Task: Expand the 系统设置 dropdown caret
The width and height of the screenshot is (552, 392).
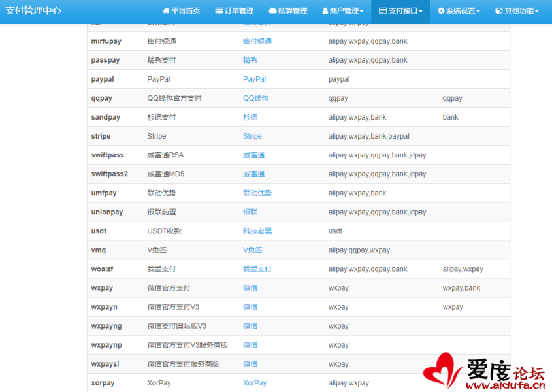Action: coord(478,12)
